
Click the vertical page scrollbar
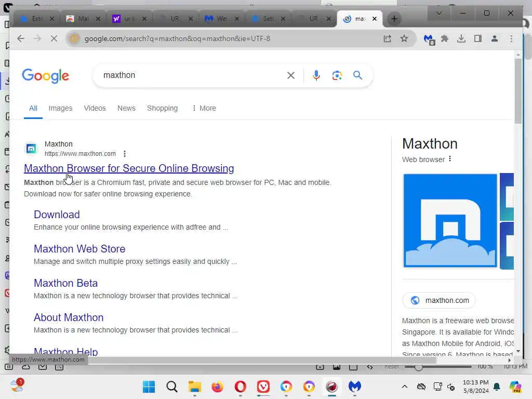click(518, 91)
